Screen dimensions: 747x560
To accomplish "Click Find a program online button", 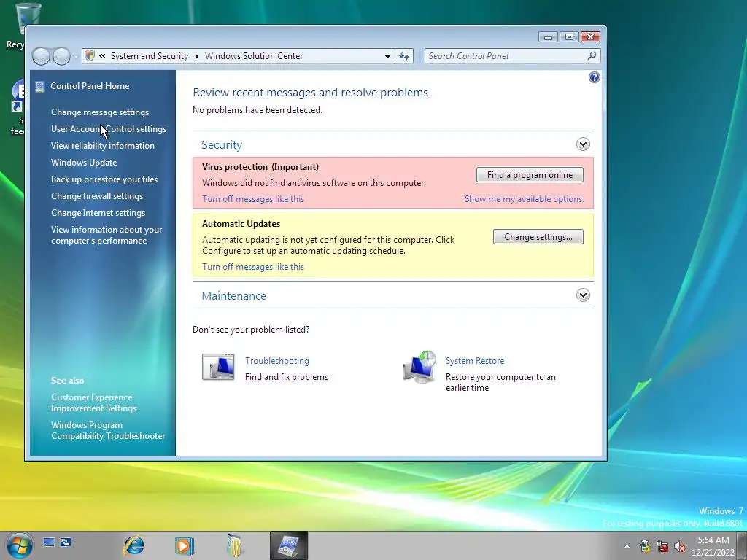I will coord(530,175).
